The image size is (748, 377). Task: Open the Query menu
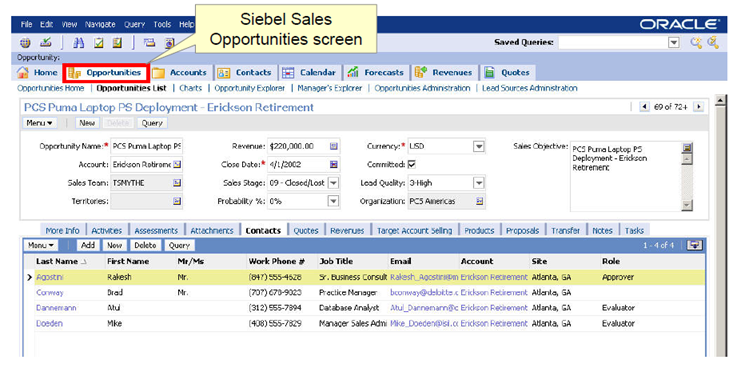coord(135,24)
